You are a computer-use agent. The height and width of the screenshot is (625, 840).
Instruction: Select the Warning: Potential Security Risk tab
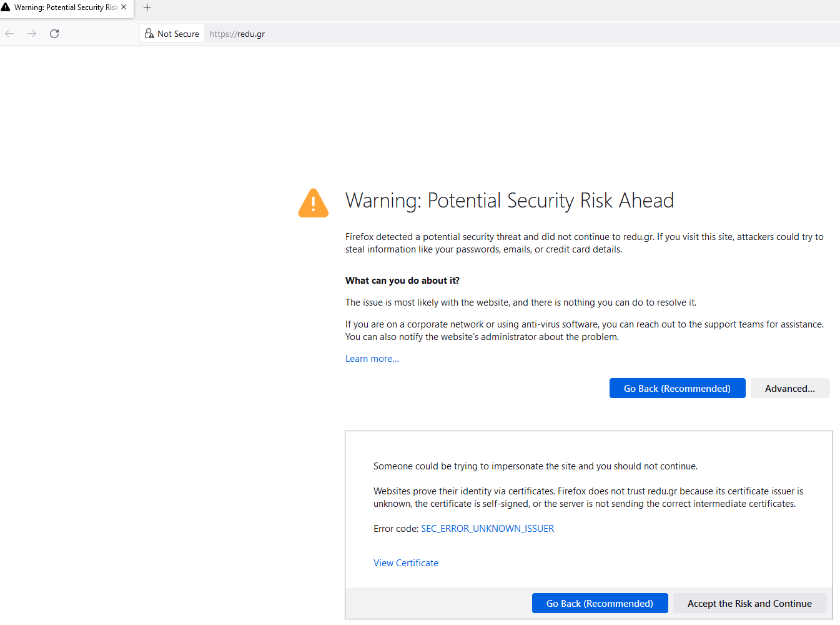(67, 8)
